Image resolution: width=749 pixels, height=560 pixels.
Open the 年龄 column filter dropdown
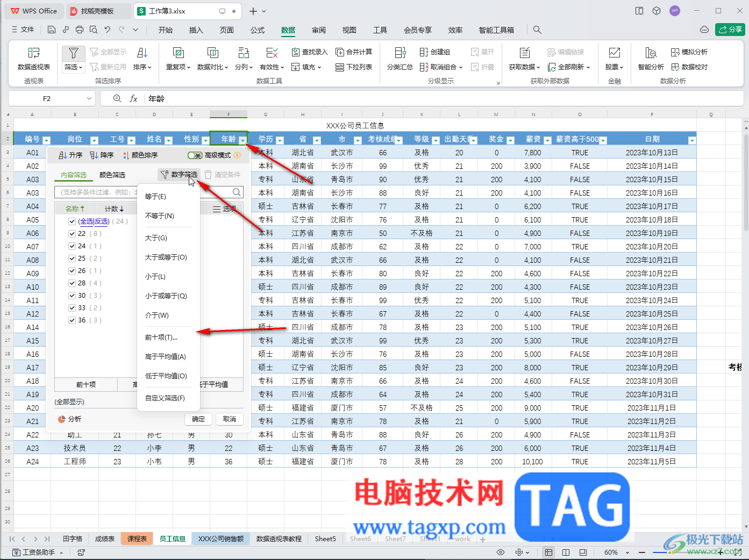coord(242,140)
